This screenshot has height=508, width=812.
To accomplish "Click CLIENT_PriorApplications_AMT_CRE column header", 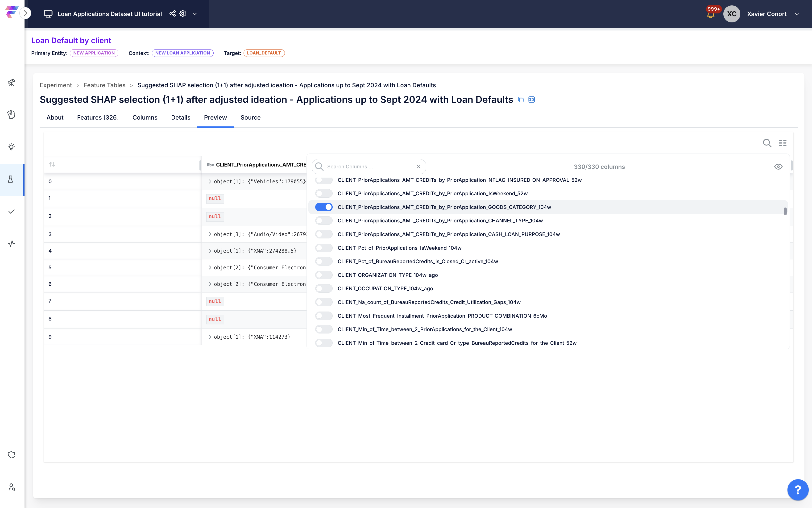I will pyautogui.click(x=261, y=165).
